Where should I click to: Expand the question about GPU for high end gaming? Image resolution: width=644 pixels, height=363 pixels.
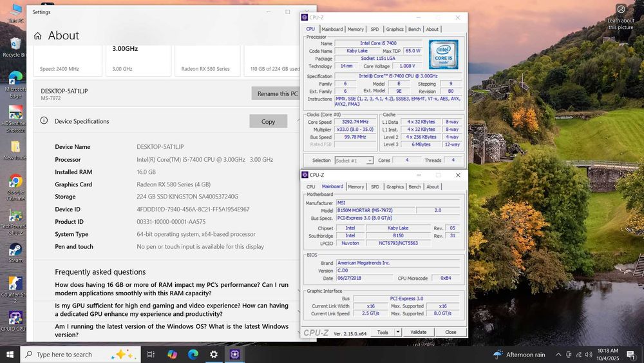pos(172,309)
